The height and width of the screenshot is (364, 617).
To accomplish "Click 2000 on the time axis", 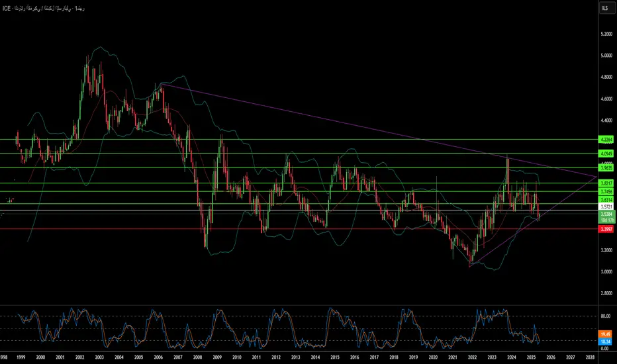I will [40, 357].
